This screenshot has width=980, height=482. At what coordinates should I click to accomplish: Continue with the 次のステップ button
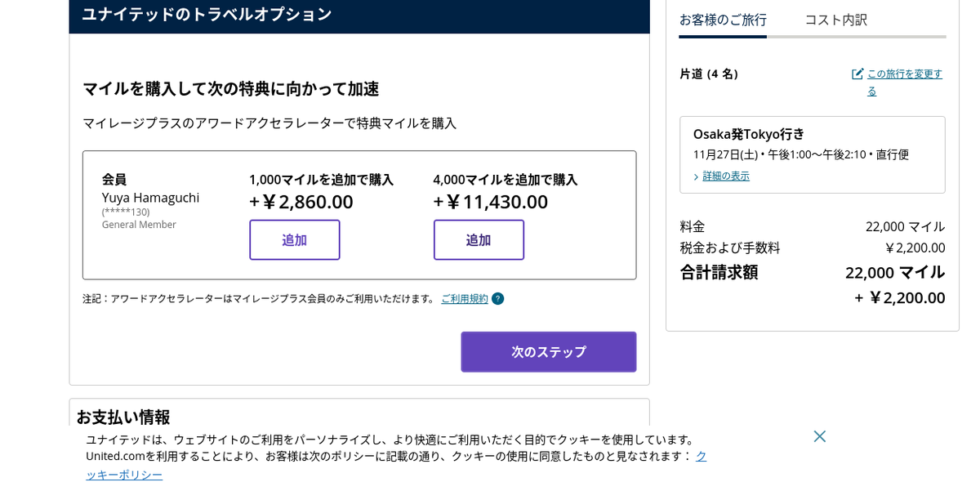(x=548, y=351)
